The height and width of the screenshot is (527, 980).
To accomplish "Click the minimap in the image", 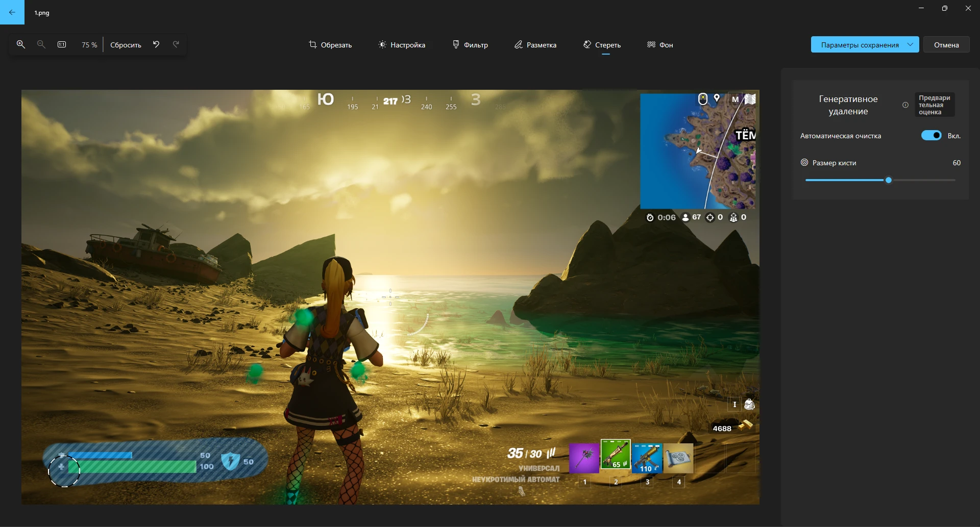I will [x=698, y=151].
